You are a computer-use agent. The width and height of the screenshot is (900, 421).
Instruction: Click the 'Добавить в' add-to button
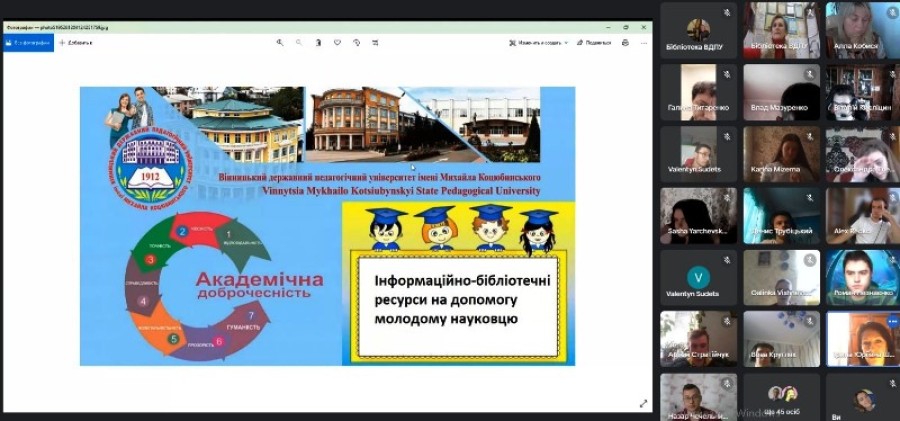(76, 43)
